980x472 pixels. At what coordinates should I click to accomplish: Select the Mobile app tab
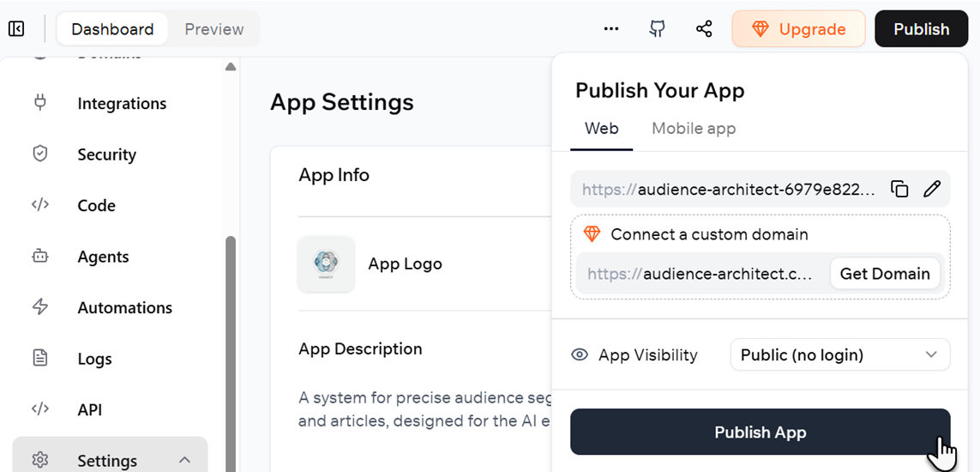click(x=693, y=129)
